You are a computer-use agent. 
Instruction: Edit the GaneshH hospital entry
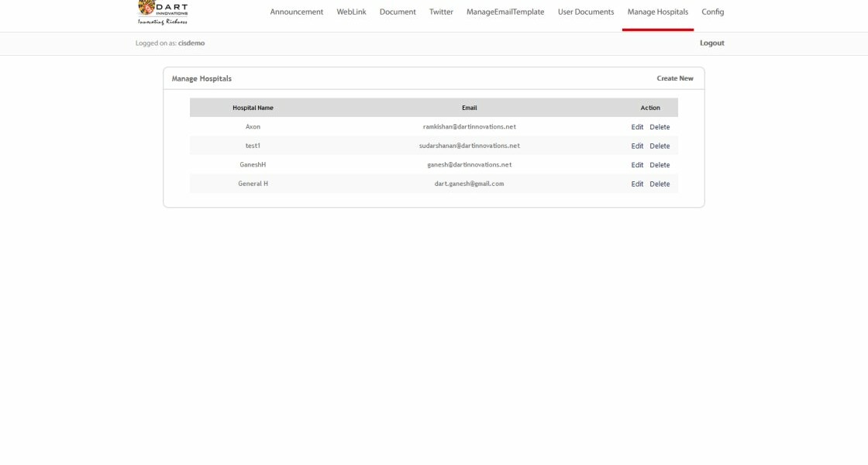pos(637,165)
